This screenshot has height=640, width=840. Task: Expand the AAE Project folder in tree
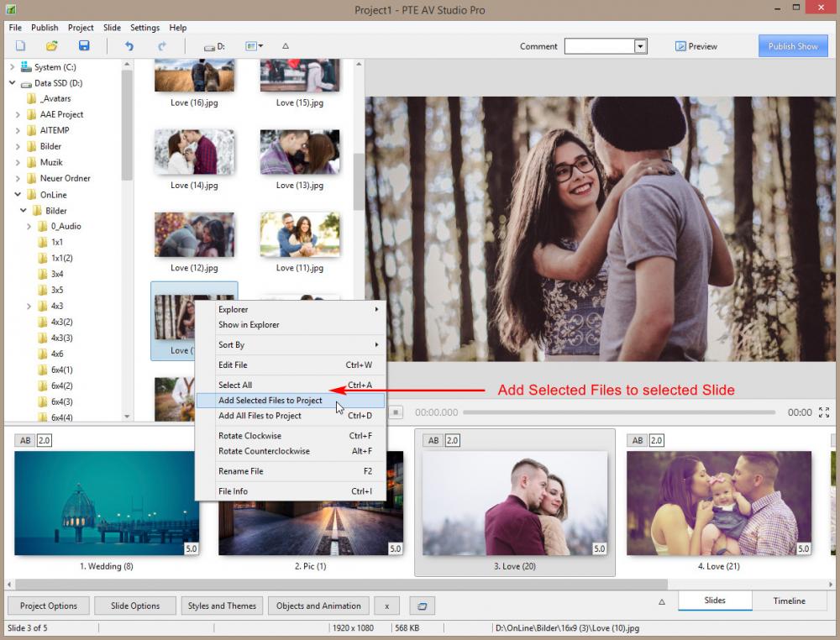pyautogui.click(x=18, y=114)
